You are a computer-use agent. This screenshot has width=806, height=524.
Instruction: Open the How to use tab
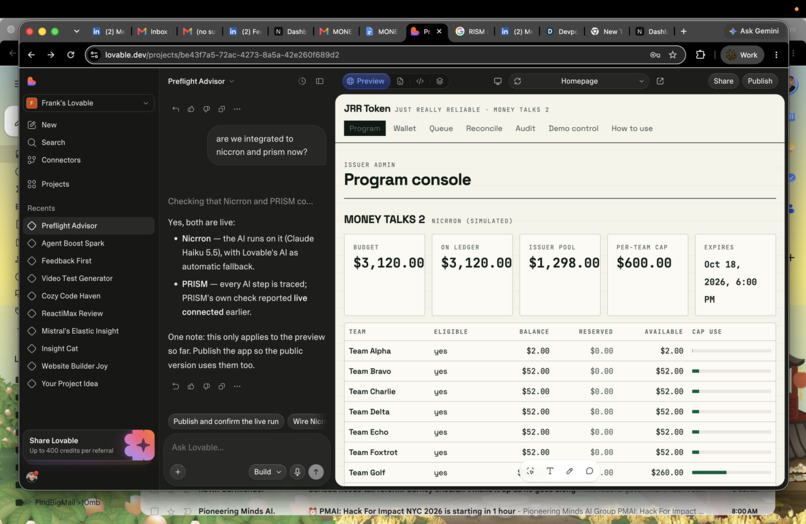pyautogui.click(x=632, y=129)
